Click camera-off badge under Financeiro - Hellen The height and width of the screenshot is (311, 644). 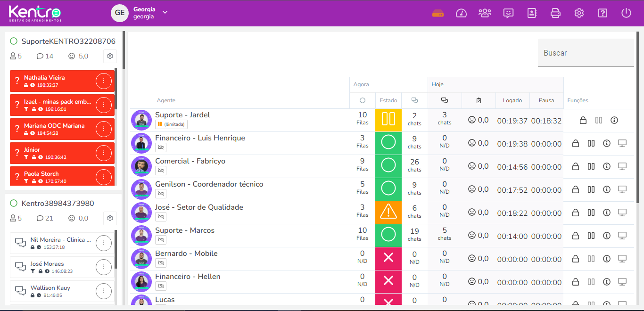(x=161, y=286)
